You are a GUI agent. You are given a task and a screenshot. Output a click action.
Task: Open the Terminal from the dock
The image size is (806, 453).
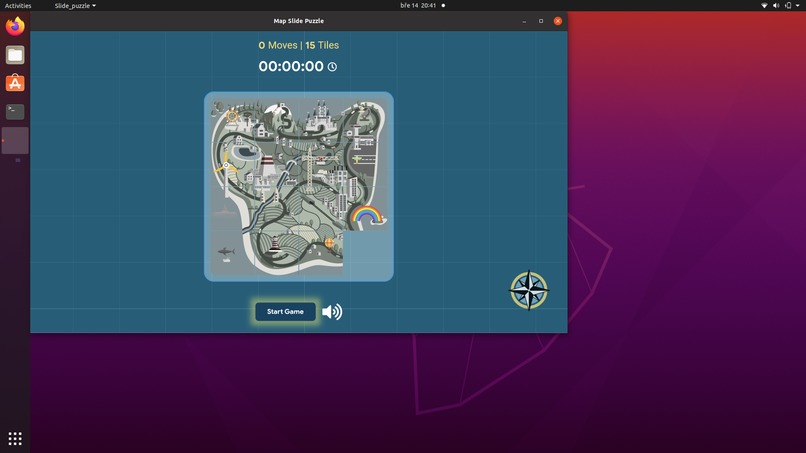(x=15, y=112)
